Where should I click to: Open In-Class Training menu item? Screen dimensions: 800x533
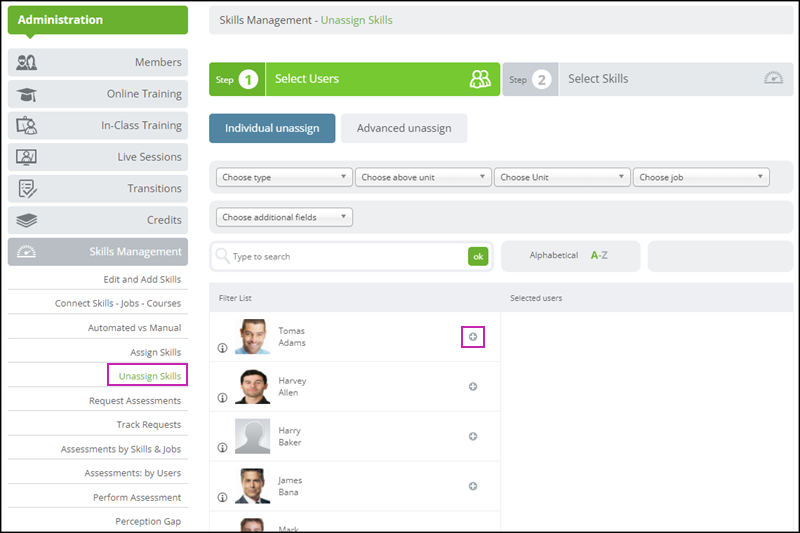[98, 125]
